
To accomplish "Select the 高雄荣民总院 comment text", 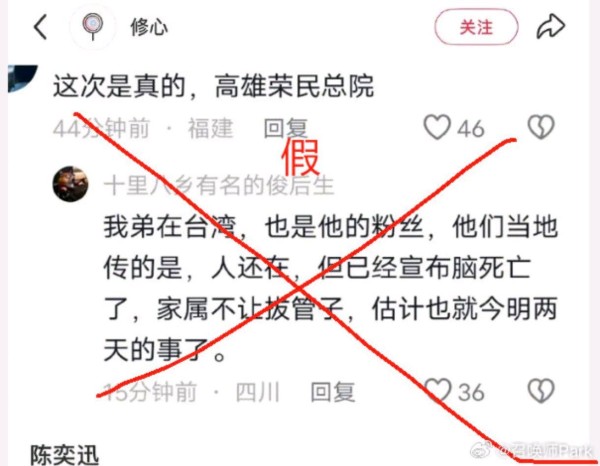I will click(x=214, y=86).
